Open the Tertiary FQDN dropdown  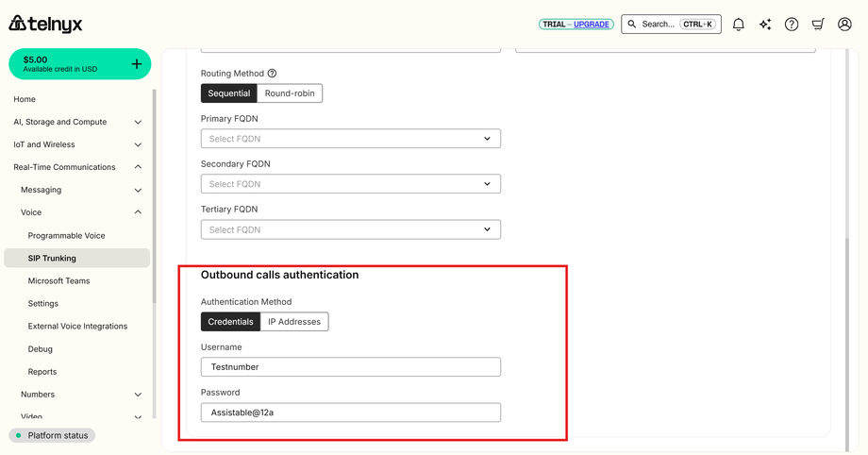coord(351,229)
